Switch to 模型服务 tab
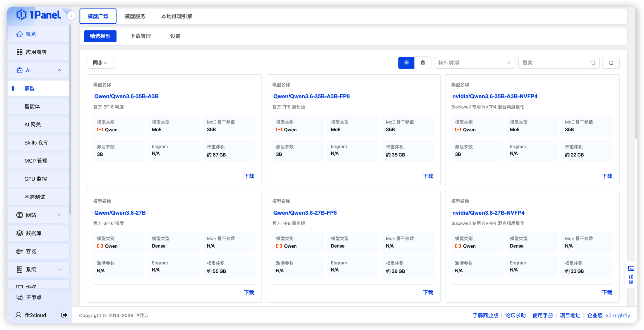The width and height of the screenshot is (644, 330). [x=135, y=16]
